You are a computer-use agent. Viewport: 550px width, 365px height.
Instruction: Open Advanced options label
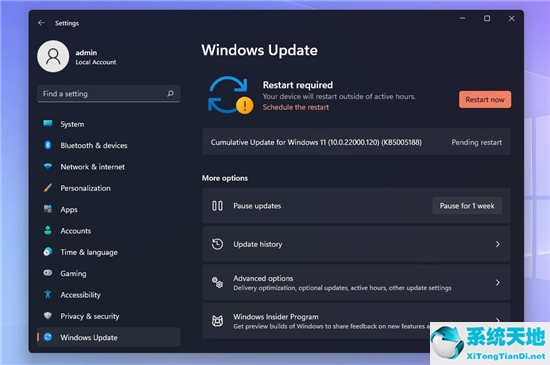coord(263,278)
